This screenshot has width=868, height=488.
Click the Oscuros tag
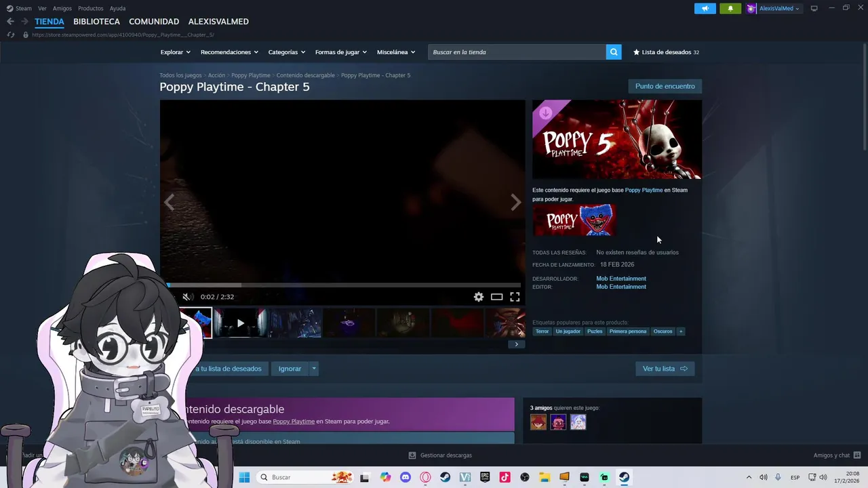663,331
